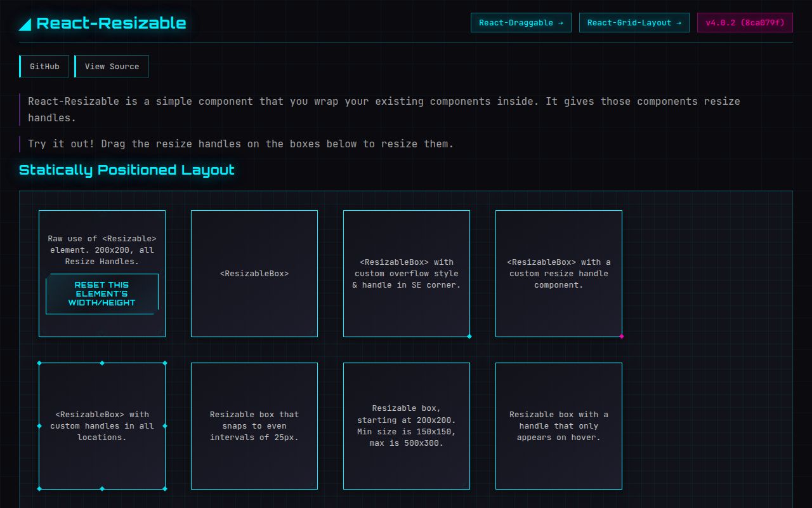
Task: Click the magenta custom resize handle
Action: tap(622, 337)
